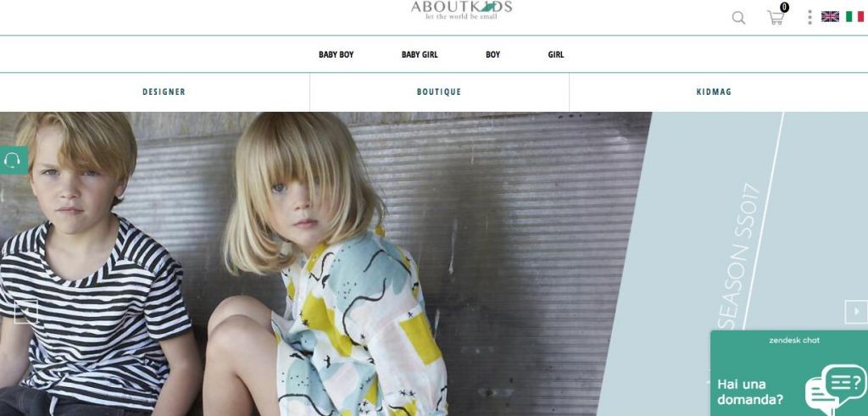This screenshot has width=868, height=416.
Task: Click the headset support icon
Action: [13, 160]
